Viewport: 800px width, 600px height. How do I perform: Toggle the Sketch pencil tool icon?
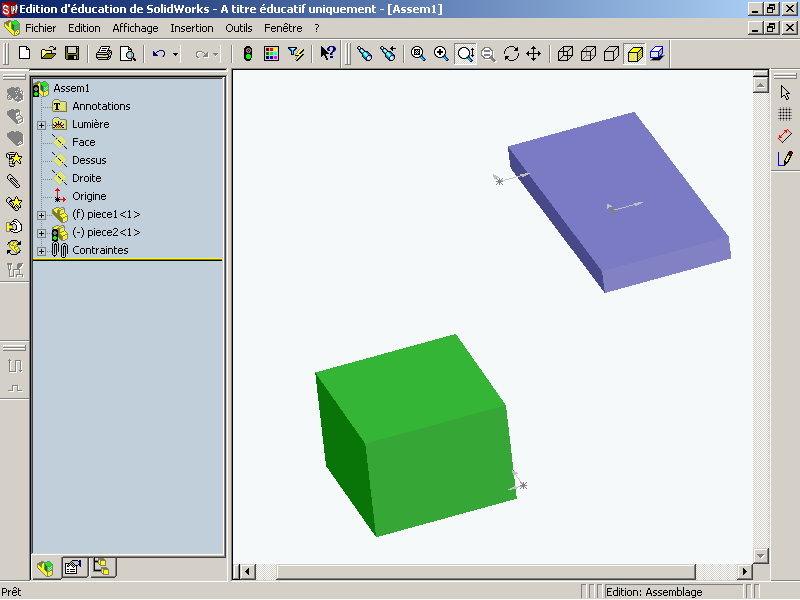point(785,158)
